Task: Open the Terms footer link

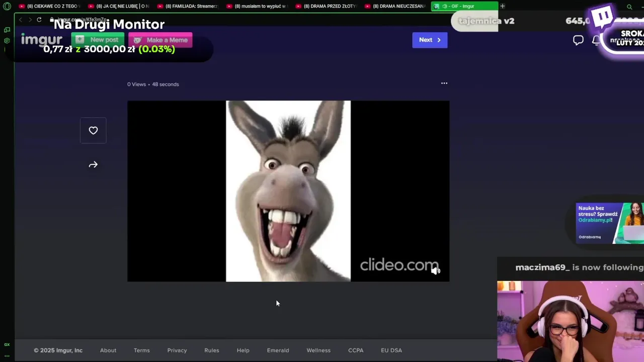Action: pos(142,350)
